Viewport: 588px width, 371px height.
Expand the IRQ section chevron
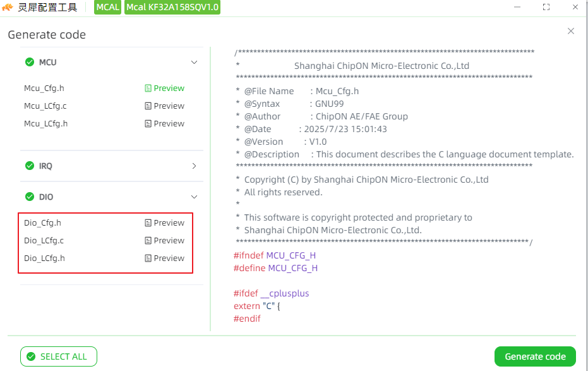click(194, 166)
